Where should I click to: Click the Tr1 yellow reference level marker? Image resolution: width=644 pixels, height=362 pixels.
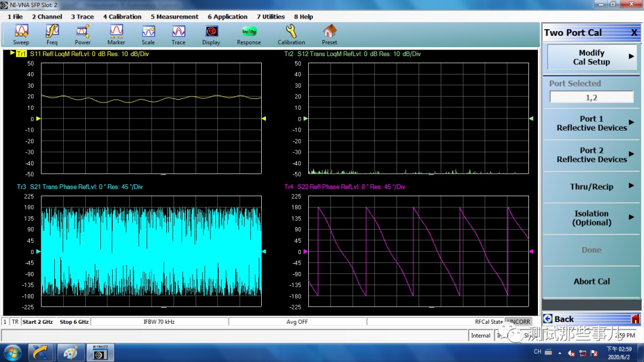(x=38, y=118)
